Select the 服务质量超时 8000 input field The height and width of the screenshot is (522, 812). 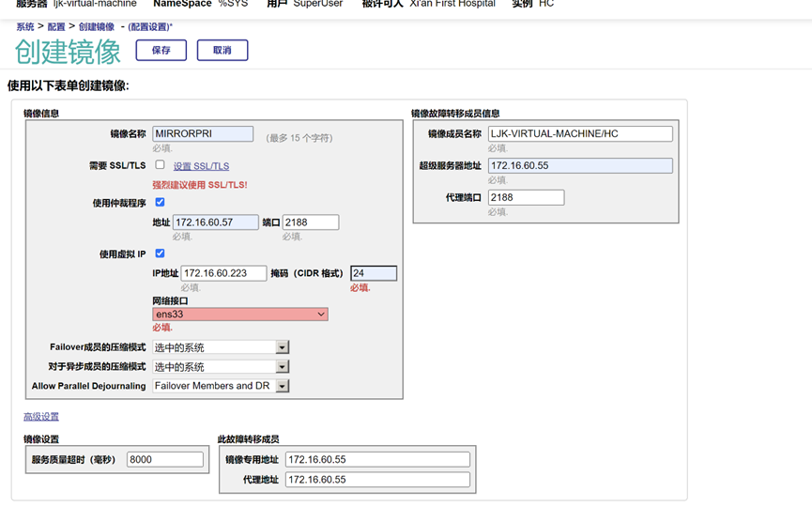(165, 459)
